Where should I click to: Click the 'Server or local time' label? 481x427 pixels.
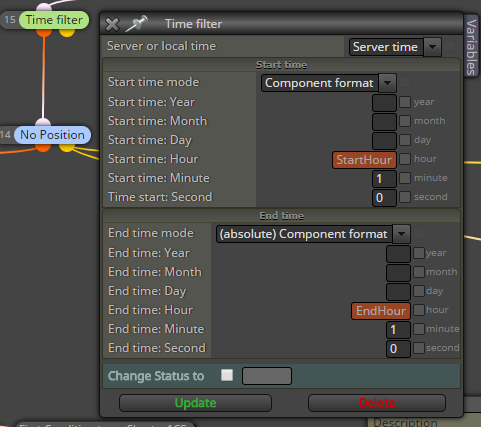coord(161,46)
